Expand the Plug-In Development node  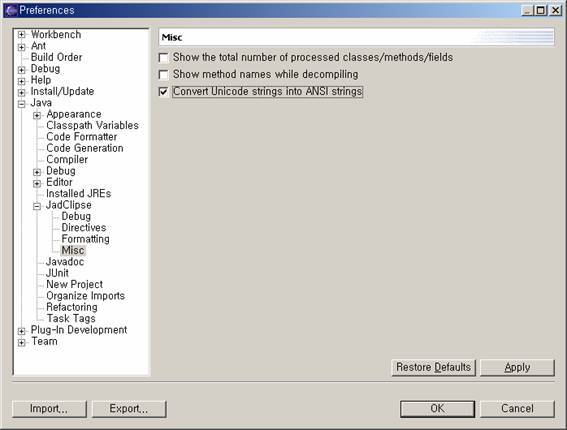point(22,331)
